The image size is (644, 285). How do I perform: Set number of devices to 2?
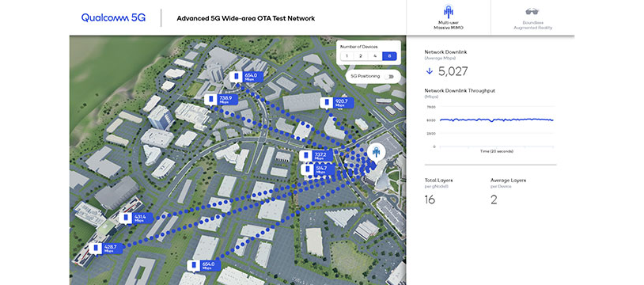(x=360, y=56)
